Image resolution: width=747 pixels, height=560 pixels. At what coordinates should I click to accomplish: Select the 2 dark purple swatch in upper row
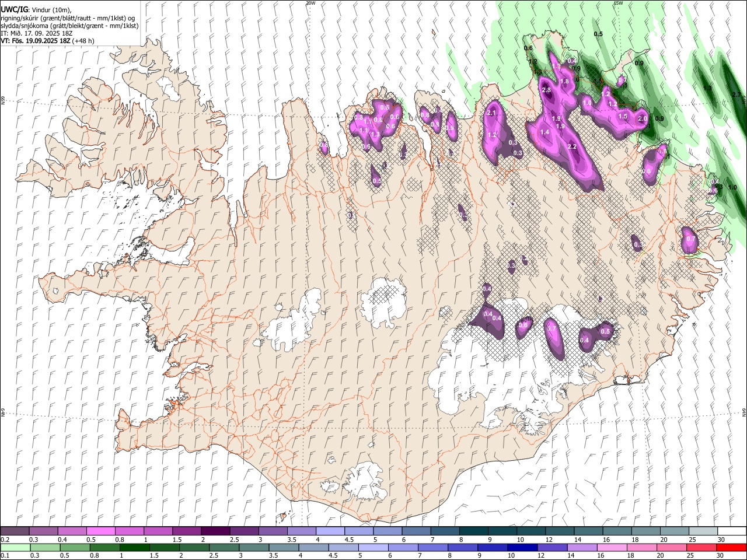pyautogui.click(x=215, y=531)
